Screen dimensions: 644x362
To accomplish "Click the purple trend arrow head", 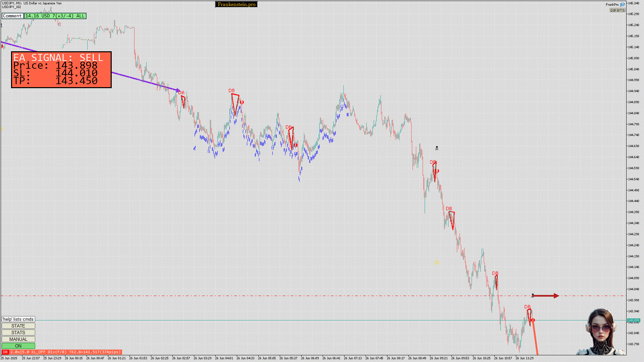I will pyautogui.click(x=178, y=90).
